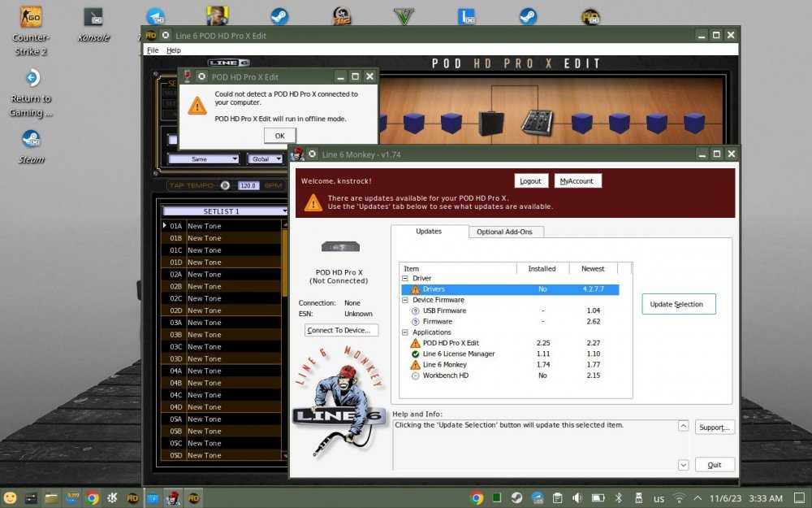This screenshot has width=812, height=508.
Task: Open the File menu
Action: click(x=152, y=50)
